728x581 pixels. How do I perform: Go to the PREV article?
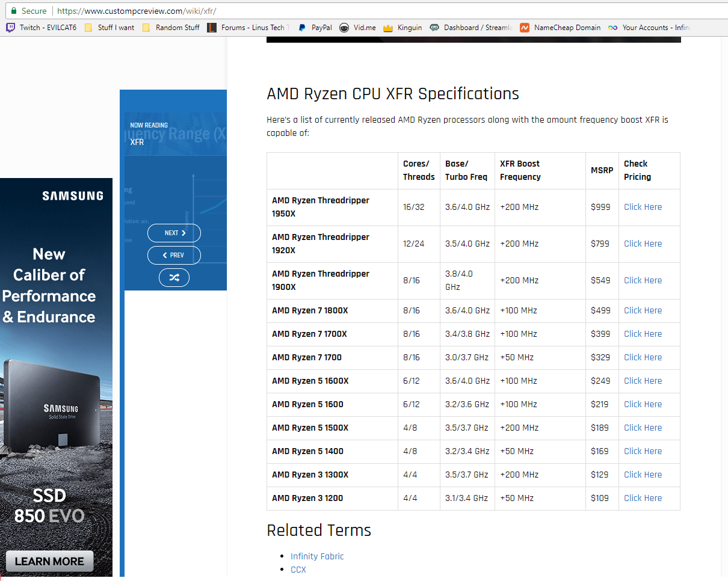pos(174,255)
